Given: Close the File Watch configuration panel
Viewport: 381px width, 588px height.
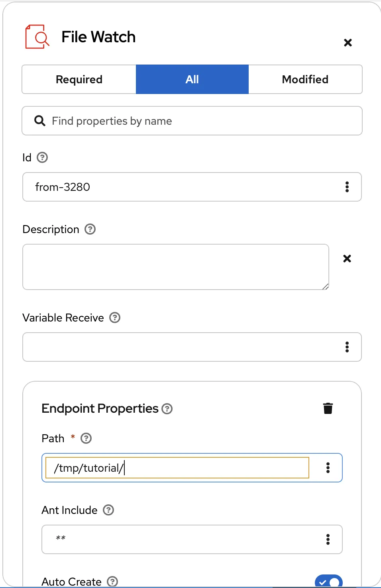Looking at the screenshot, I should [x=348, y=43].
